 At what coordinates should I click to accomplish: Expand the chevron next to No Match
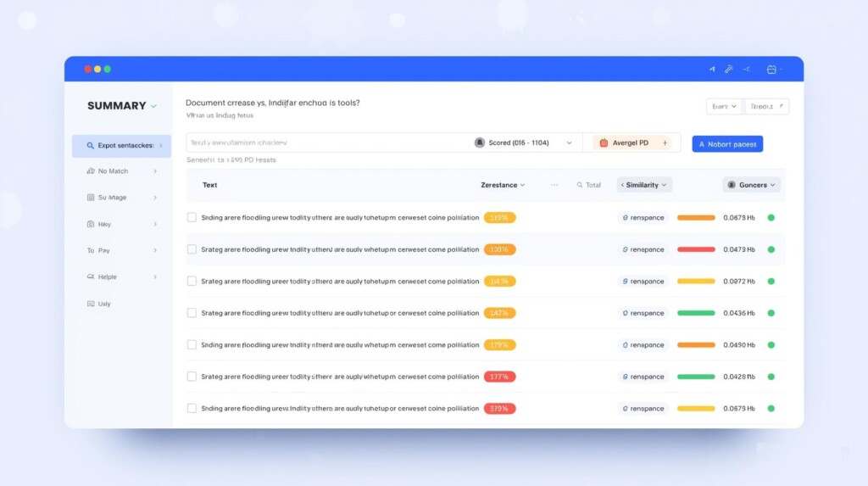155,171
